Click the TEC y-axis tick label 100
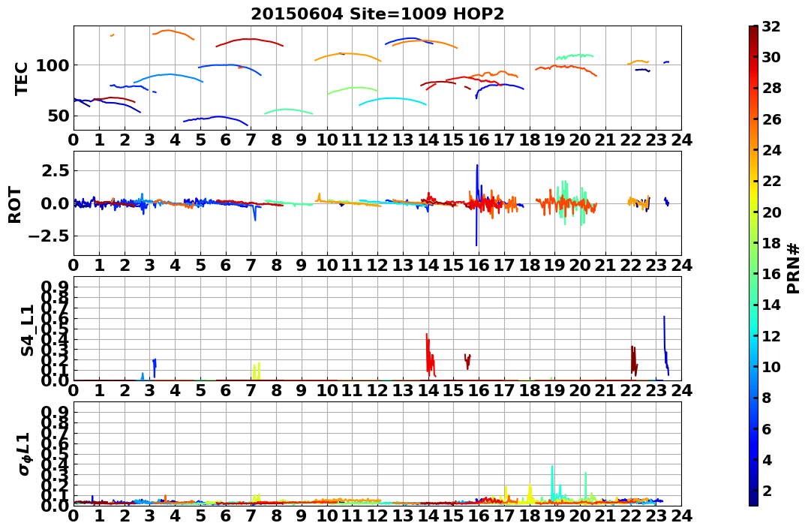 coord(52,65)
